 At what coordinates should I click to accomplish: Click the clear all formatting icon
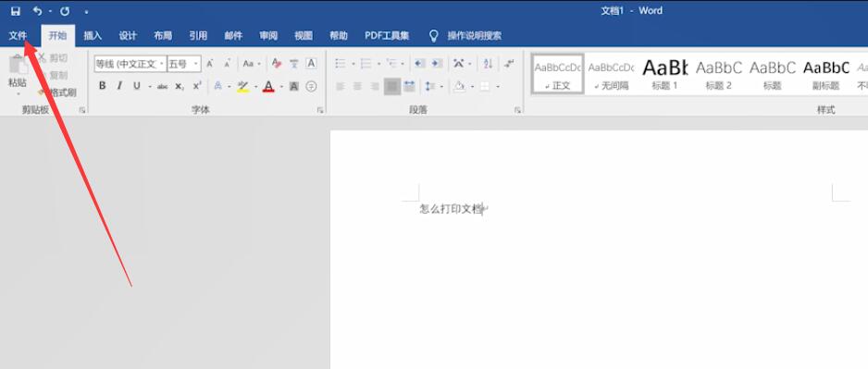[277, 64]
